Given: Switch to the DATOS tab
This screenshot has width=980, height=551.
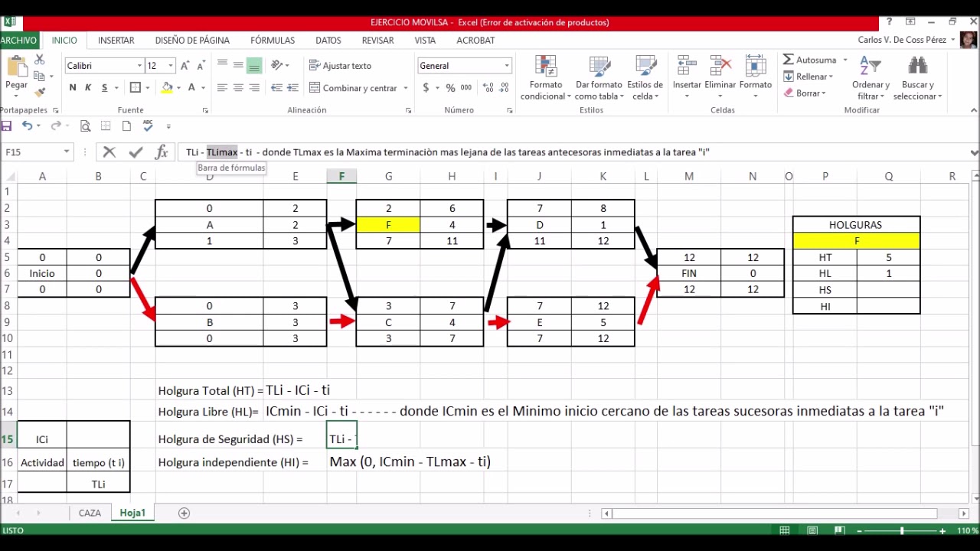Looking at the screenshot, I should tap(328, 41).
